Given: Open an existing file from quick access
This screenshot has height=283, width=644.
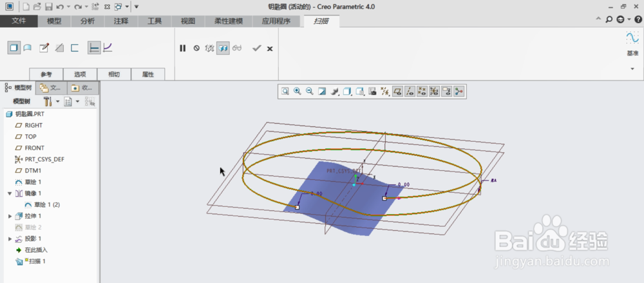Looking at the screenshot, I should [x=37, y=6].
